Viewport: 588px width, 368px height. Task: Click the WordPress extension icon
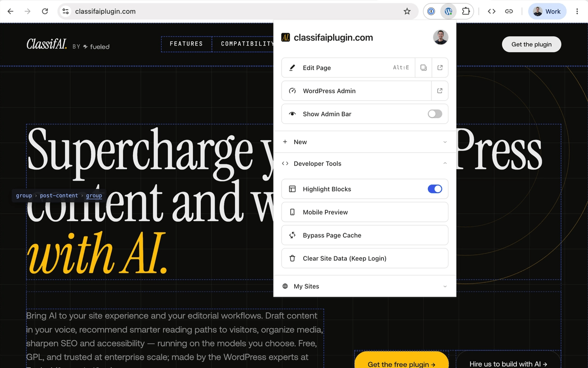point(448,11)
